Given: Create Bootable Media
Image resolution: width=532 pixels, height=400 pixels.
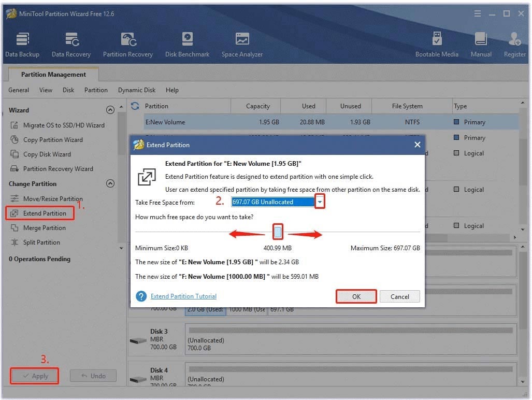Looking at the screenshot, I should tap(437, 45).
